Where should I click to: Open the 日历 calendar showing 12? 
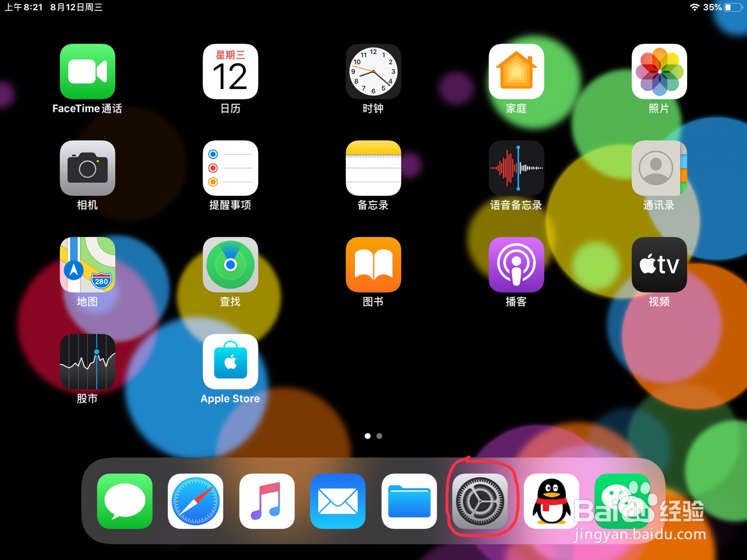pyautogui.click(x=231, y=71)
